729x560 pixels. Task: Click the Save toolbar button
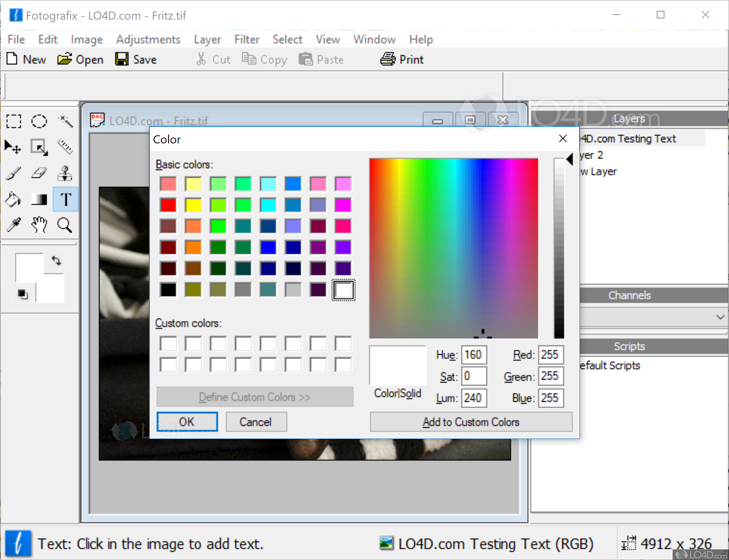tap(136, 60)
